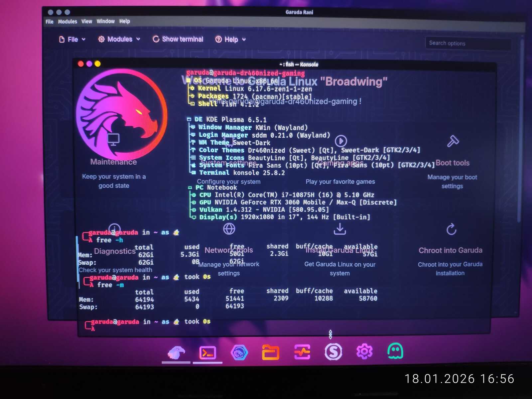Click the 5.3Gi used memory value
The height and width of the screenshot is (399, 532).
(190, 254)
